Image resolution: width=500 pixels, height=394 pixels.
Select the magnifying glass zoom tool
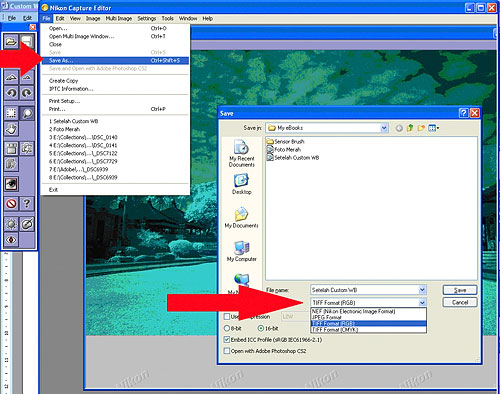click(x=27, y=113)
